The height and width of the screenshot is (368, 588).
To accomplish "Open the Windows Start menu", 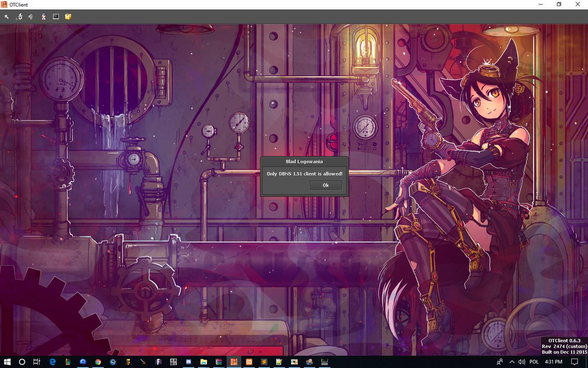I will [x=7, y=362].
